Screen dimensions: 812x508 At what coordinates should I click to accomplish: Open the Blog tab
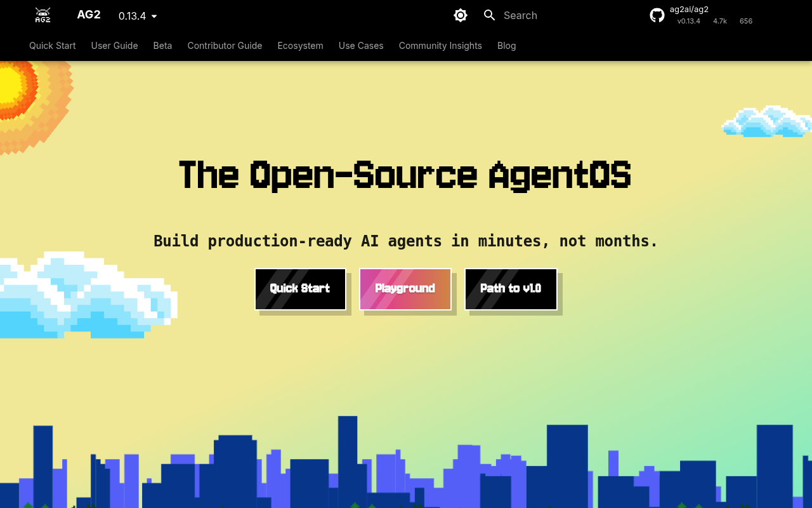[506, 46]
